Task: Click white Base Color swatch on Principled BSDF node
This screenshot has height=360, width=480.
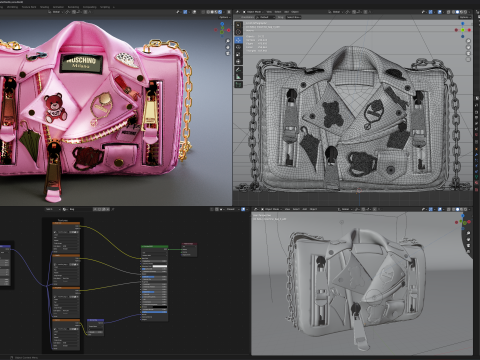Action: click(x=159, y=266)
